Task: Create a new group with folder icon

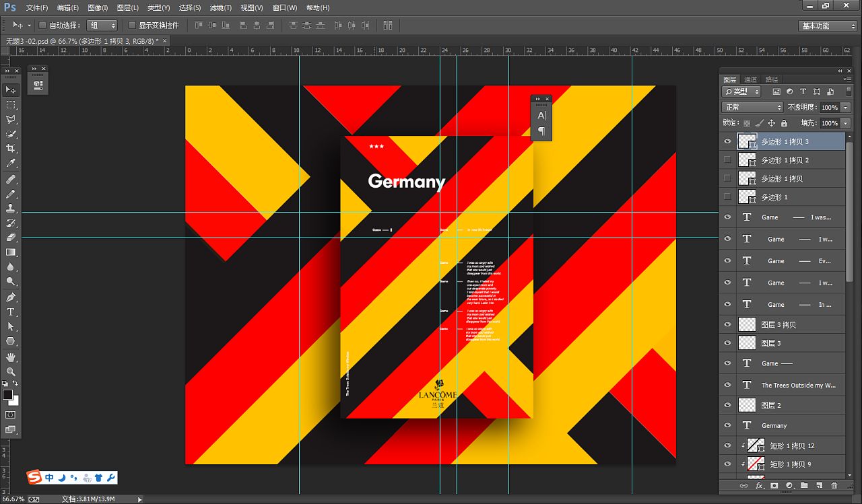Action: pos(804,485)
